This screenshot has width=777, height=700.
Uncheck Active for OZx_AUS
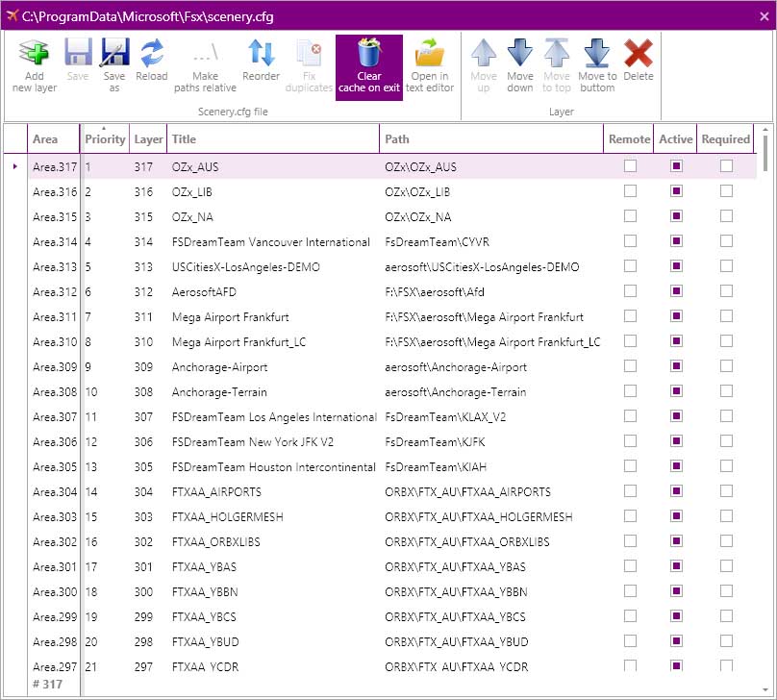pyautogui.click(x=676, y=166)
